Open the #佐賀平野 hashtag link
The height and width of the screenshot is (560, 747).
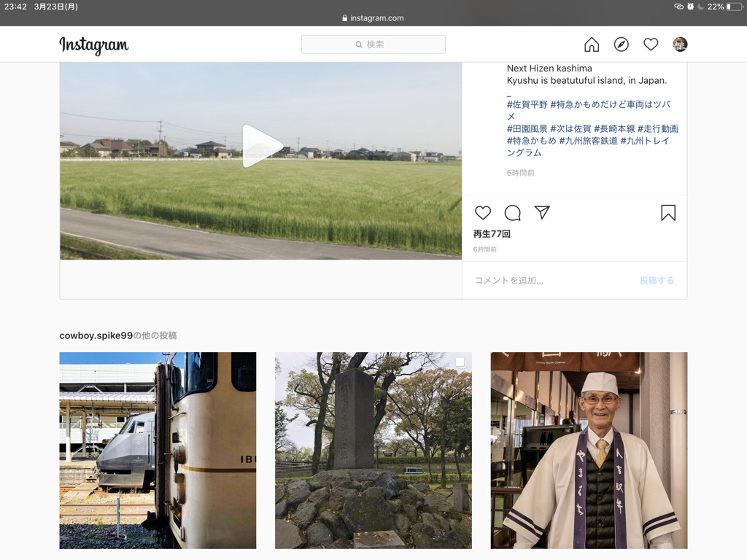[x=527, y=104]
